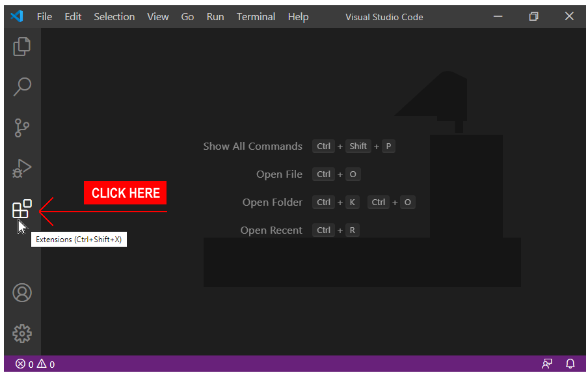Open the Accounts icon in activity bar
588x375 pixels.
click(22, 293)
